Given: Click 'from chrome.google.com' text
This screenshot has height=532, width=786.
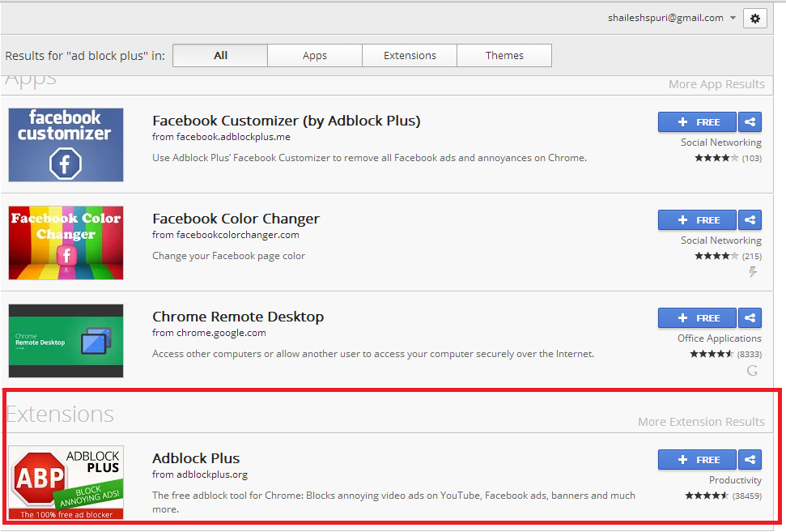Looking at the screenshot, I should pyautogui.click(x=209, y=333).
